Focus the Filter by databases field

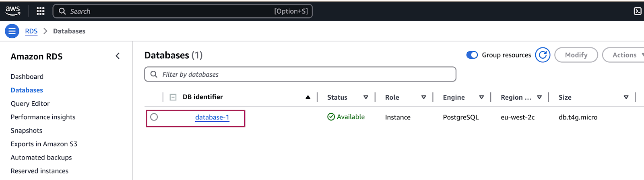[x=300, y=74]
